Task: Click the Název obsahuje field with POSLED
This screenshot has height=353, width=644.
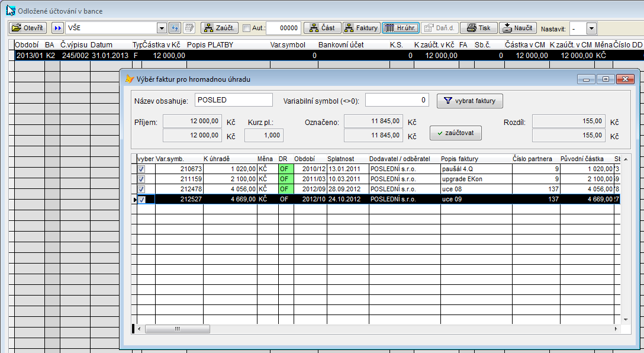Action: point(234,100)
